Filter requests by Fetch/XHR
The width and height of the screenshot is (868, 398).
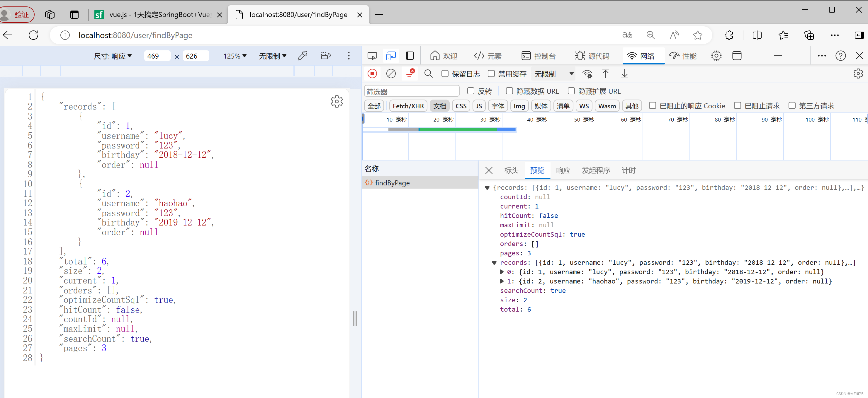coord(408,106)
